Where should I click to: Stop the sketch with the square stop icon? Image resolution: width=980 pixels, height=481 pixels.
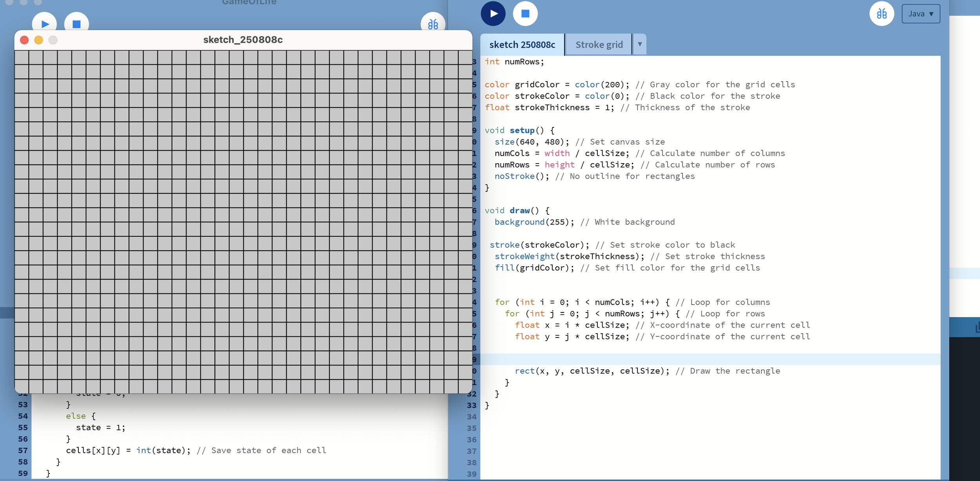[524, 13]
